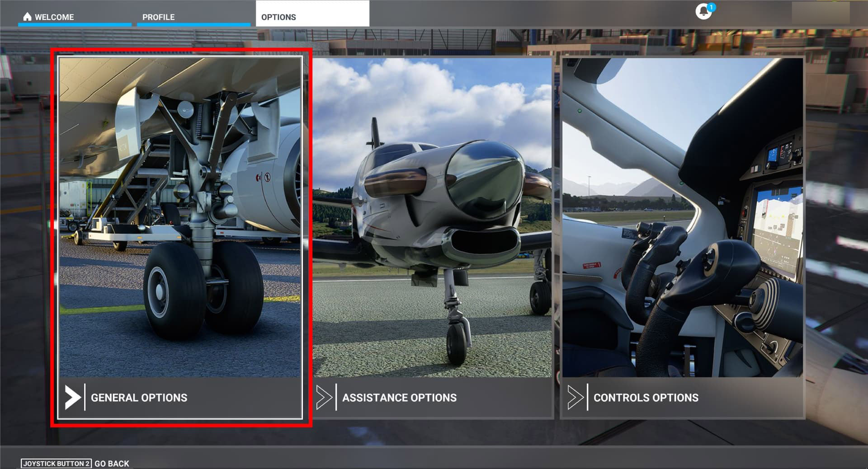Open Assistance Options label
Viewport: 868px width, 469px height.
pyautogui.click(x=400, y=398)
